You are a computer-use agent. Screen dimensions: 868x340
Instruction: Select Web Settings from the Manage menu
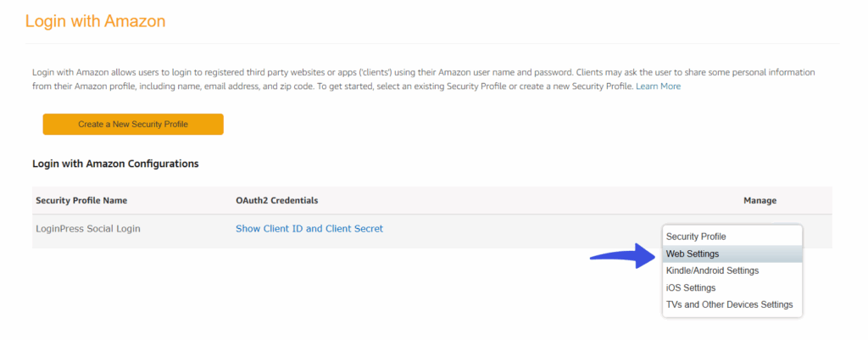(x=732, y=254)
